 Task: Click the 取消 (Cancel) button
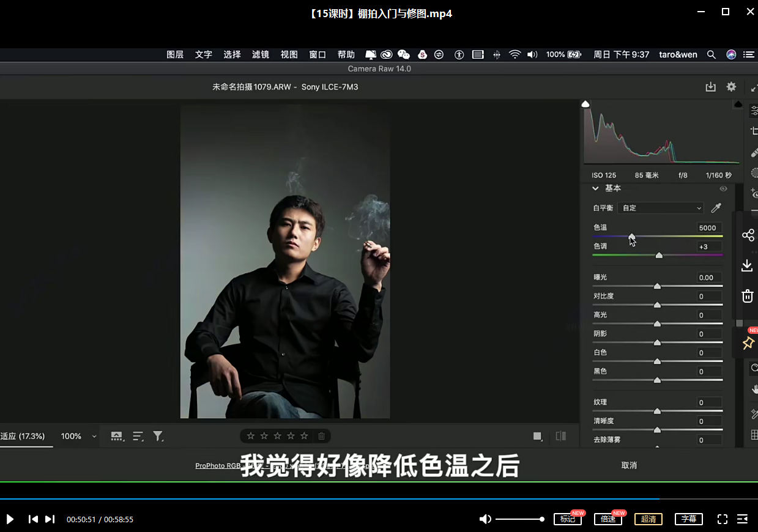point(629,465)
